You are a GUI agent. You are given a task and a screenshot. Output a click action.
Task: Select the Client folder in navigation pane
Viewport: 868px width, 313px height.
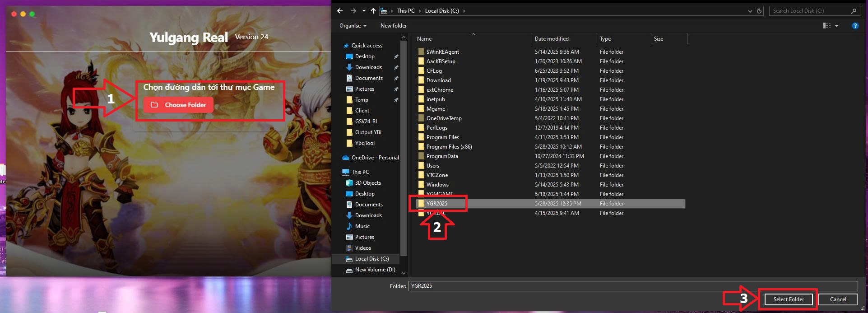362,111
